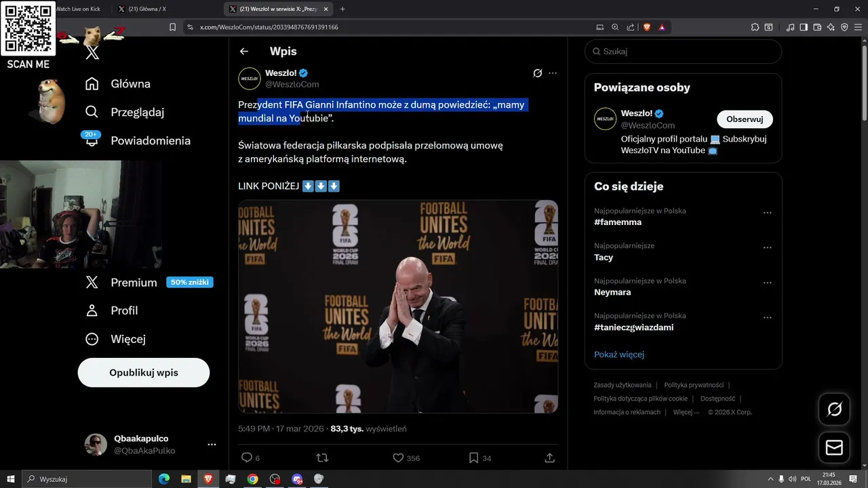Open Profil in the sidebar
The image size is (868, 488).
point(111,310)
